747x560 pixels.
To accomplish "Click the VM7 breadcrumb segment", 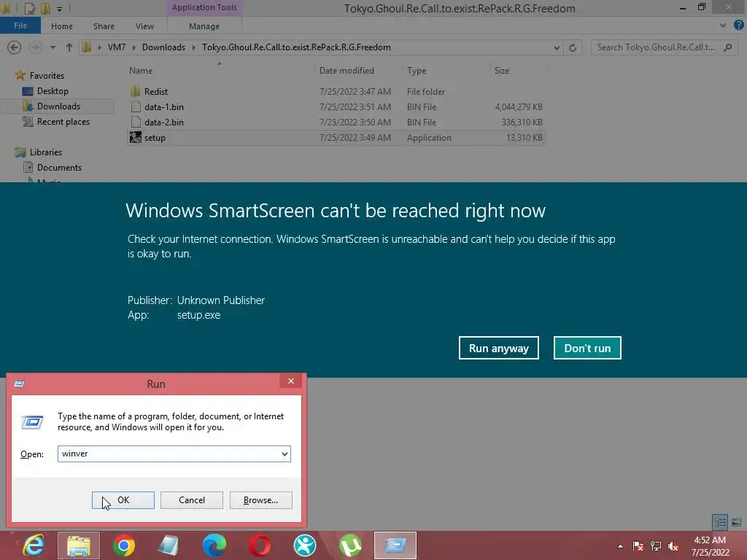I will pyautogui.click(x=117, y=47).
